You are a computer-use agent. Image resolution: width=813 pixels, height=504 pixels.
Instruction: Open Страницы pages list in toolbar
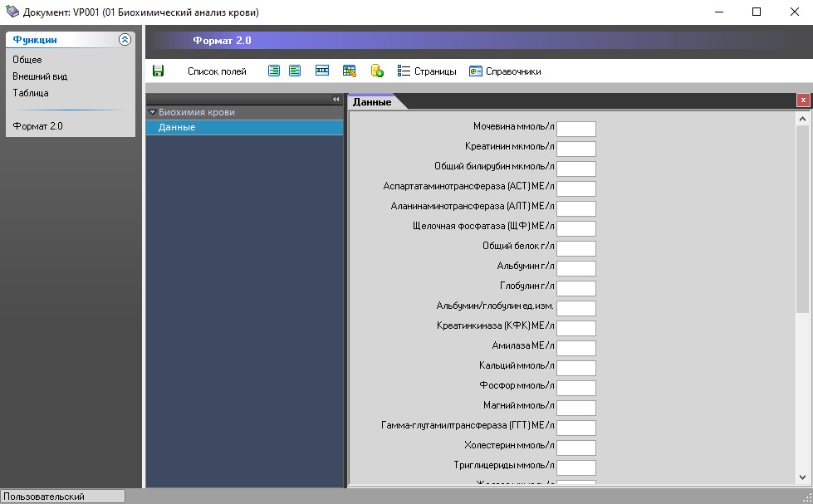coord(427,71)
